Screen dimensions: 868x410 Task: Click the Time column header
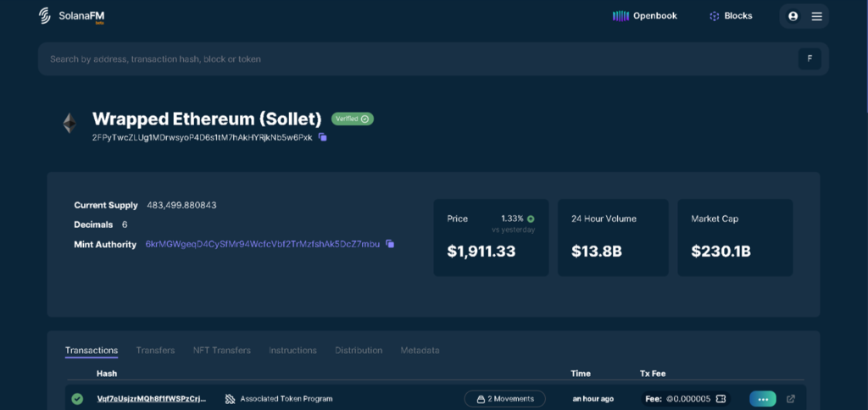[581, 374]
